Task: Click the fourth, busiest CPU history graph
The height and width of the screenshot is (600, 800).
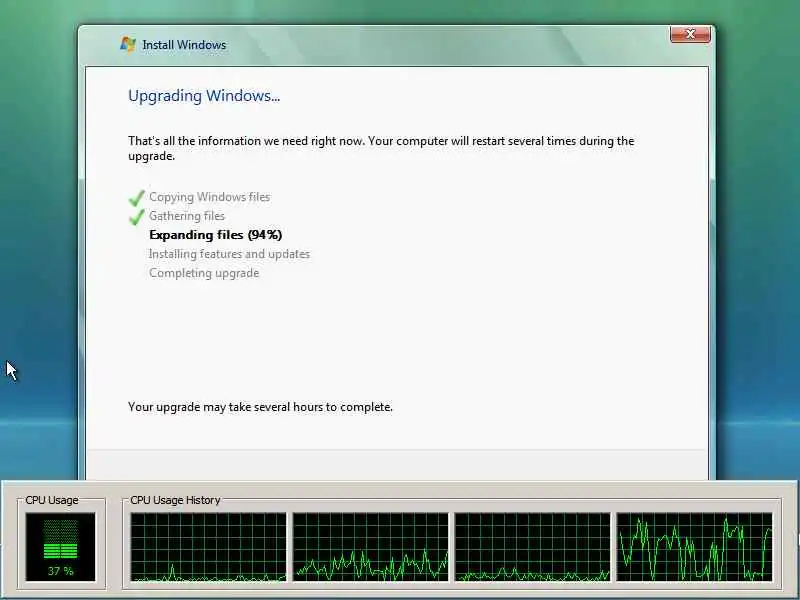Action: click(x=694, y=547)
